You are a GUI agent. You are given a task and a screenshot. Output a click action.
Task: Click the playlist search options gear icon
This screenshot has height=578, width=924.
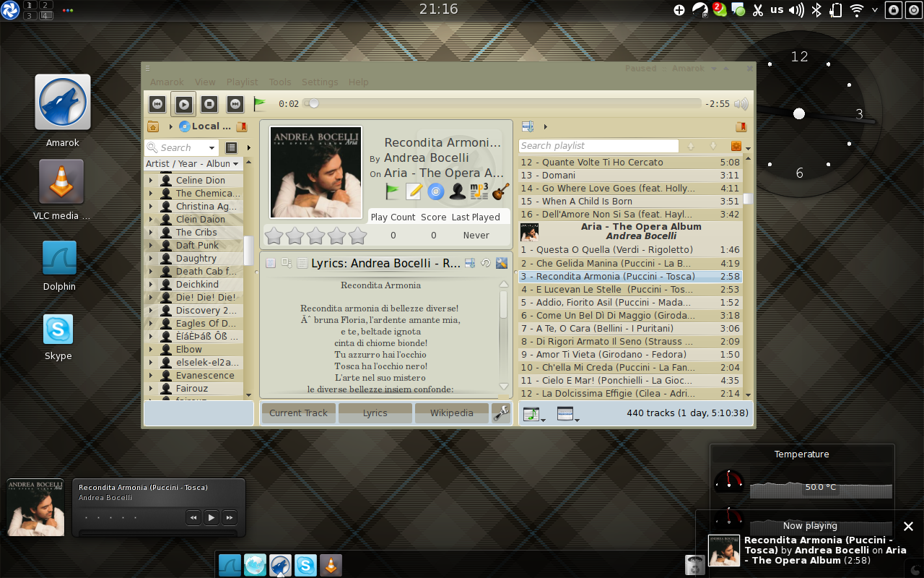pos(736,146)
